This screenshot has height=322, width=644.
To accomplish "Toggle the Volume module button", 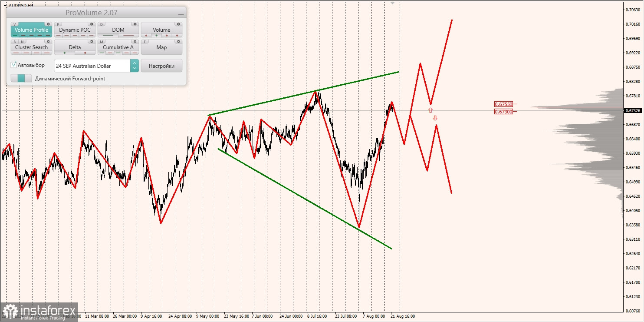I will 161,30.
